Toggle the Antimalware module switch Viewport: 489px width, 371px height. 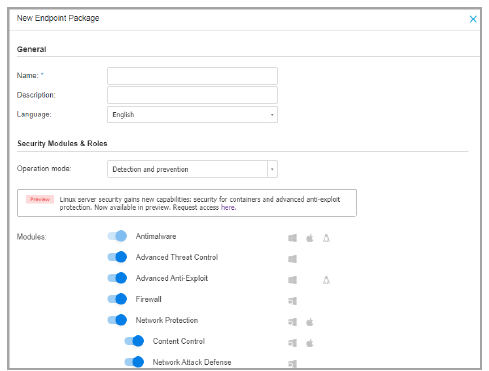click(x=117, y=236)
